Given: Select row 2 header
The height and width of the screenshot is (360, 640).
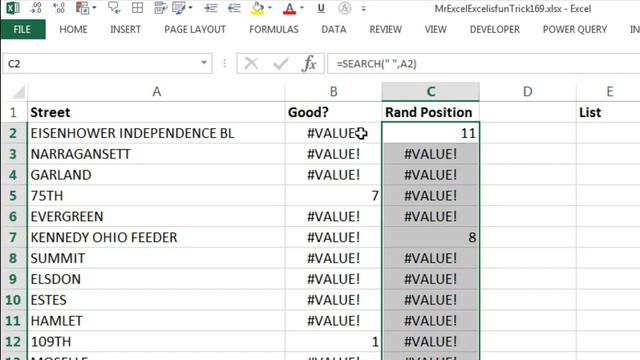Looking at the screenshot, I should click(x=13, y=133).
